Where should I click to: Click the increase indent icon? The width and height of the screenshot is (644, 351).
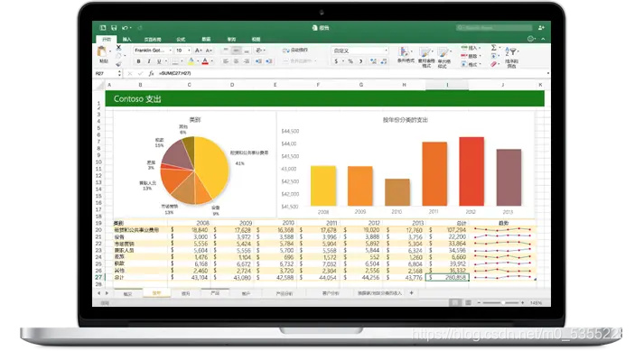268,61
